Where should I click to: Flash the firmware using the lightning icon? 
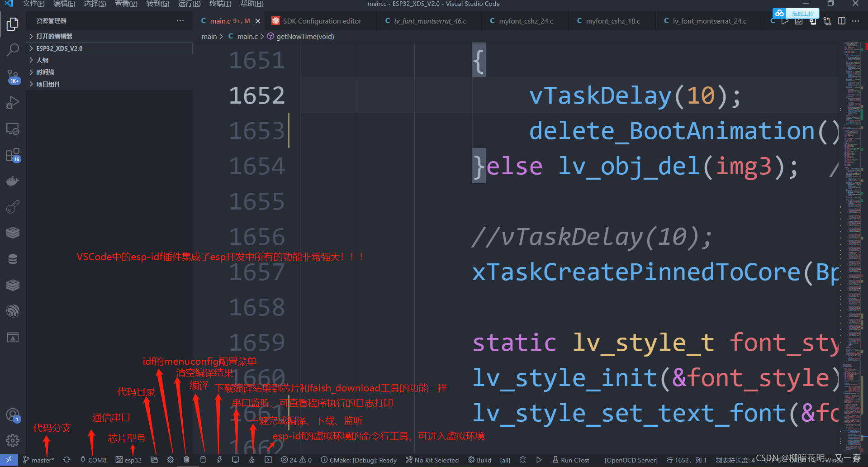[x=219, y=460]
